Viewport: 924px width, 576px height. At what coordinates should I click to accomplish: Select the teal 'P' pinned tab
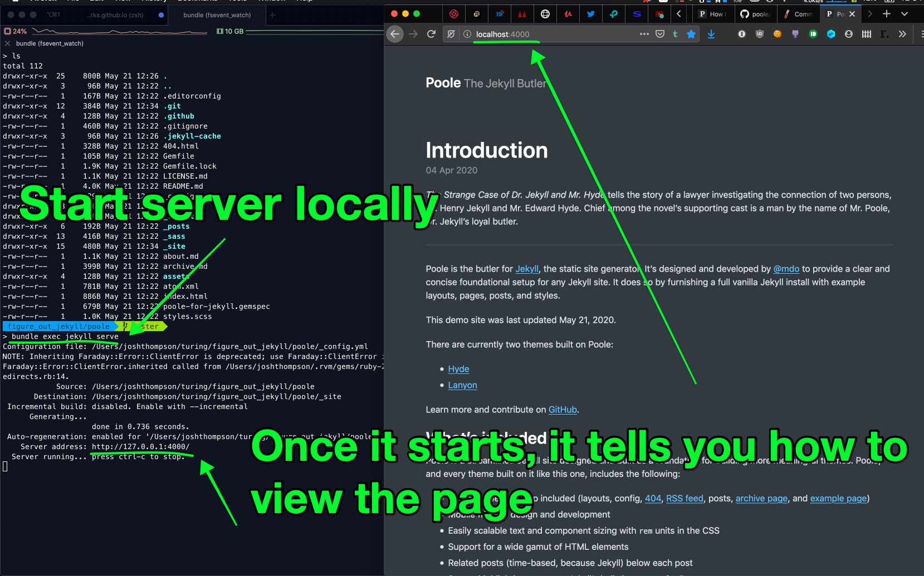[613, 14]
